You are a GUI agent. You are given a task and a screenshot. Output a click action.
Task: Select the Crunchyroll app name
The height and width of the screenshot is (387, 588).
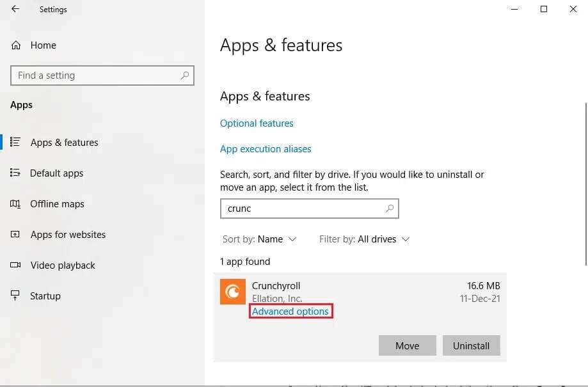[x=276, y=286]
